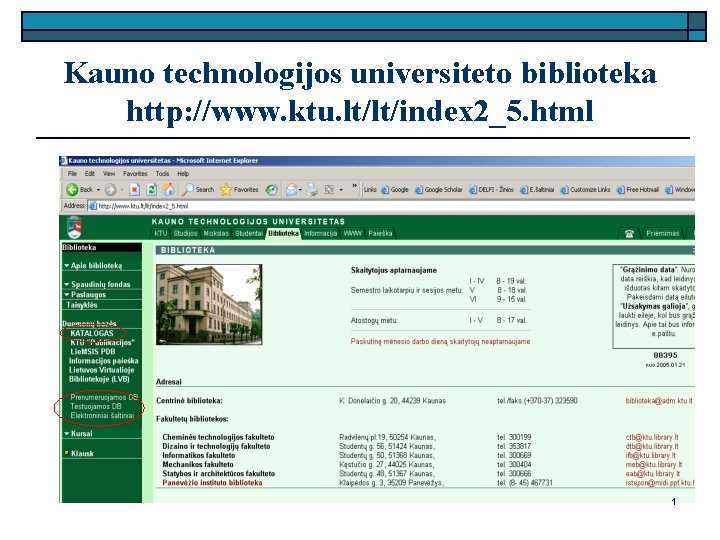This screenshot has width=720, height=540.
Task: Click the red Stop icon
Action: (x=134, y=189)
